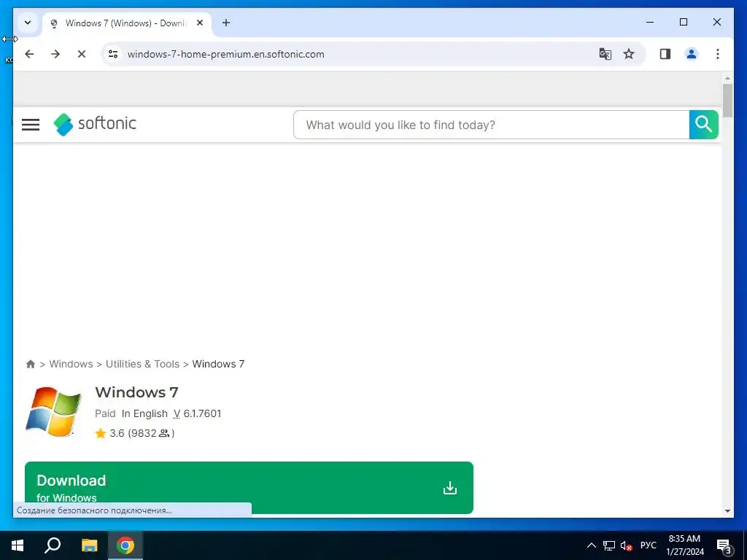
Task: Click the download arrow icon on green button
Action: [x=449, y=488]
